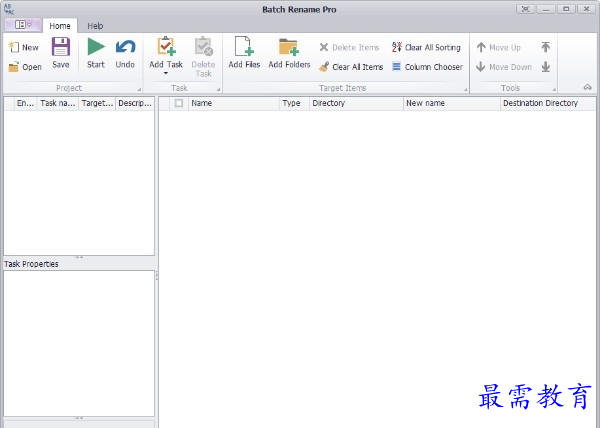
Task: Move item to top of list
Action: point(546,47)
